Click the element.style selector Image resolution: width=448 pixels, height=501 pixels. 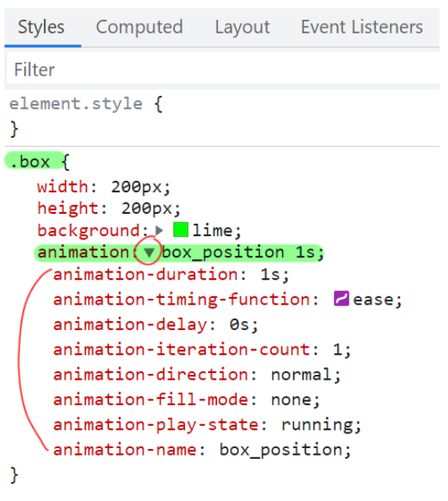pyautogui.click(x=76, y=104)
